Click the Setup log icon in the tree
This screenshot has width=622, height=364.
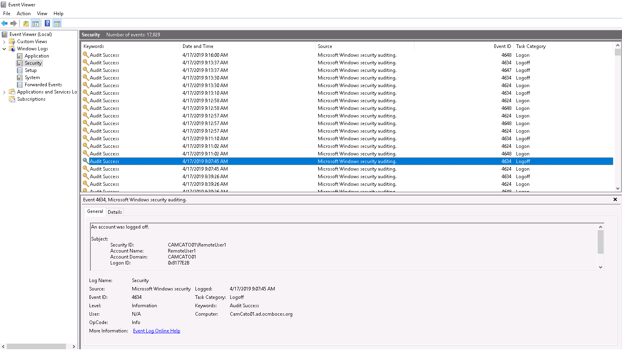(x=20, y=70)
